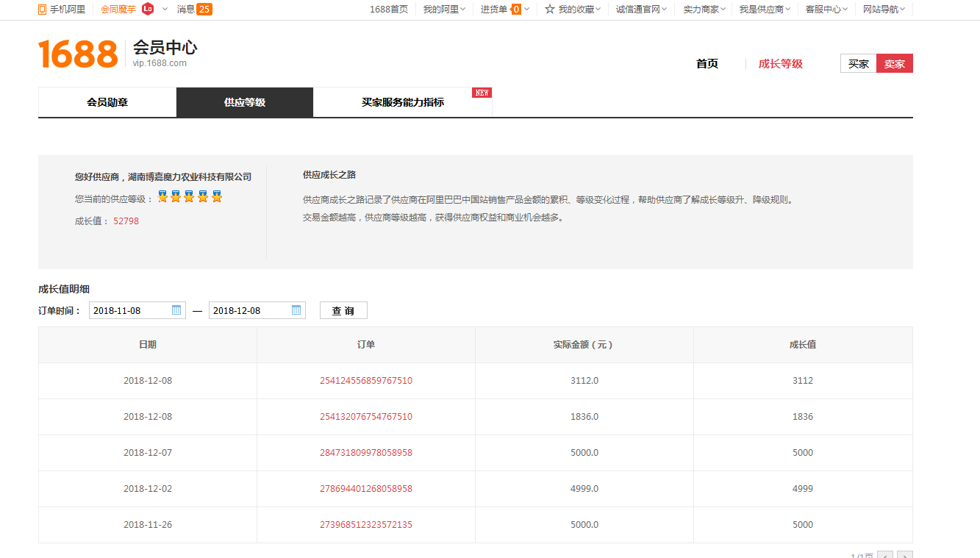This screenshot has width=980, height=558.
Task: Open the 消息 messages link
Action: point(186,10)
